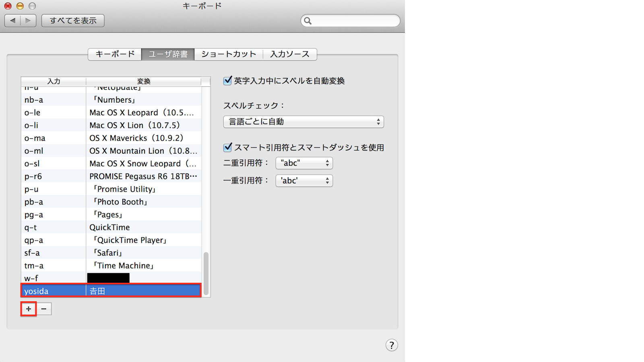Select 「Numbers」 conversion cell

pos(144,100)
